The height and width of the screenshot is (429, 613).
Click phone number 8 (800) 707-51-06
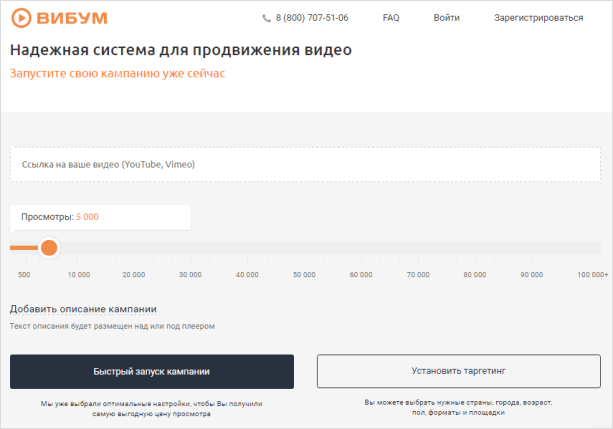(312, 18)
